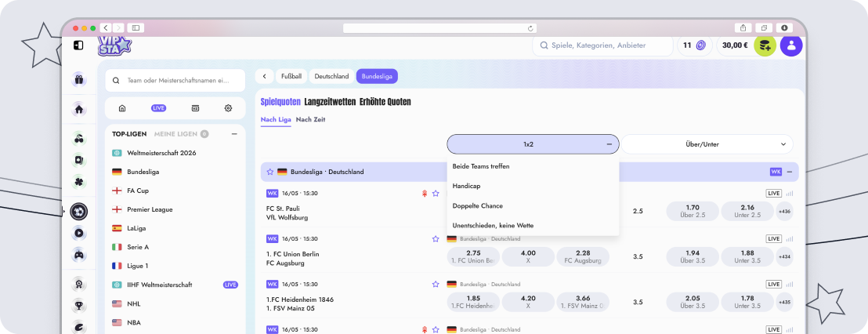Open the bet slip ticket icon in the toolbar
The image size is (868, 334).
tap(195, 108)
